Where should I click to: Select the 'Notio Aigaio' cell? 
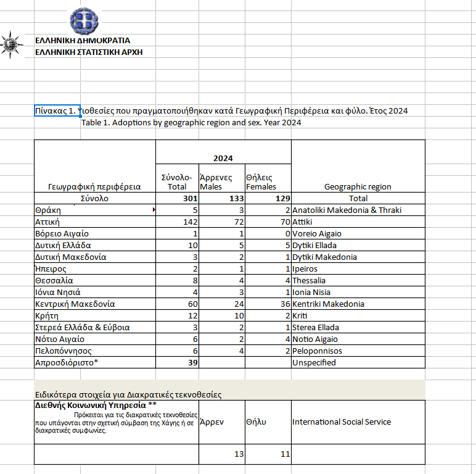pos(358,339)
